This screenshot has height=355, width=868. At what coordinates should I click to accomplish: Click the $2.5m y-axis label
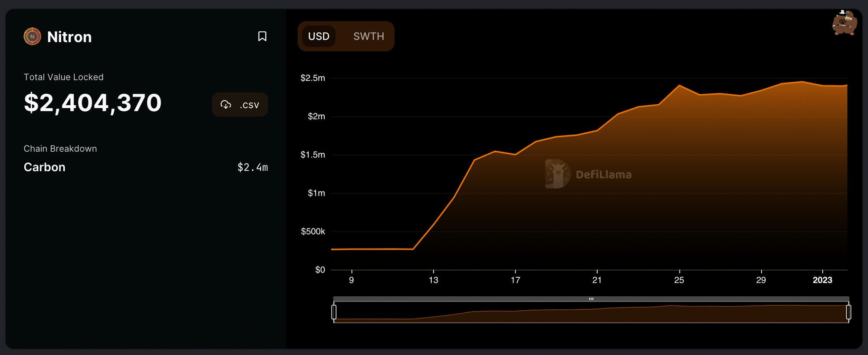pos(312,78)
